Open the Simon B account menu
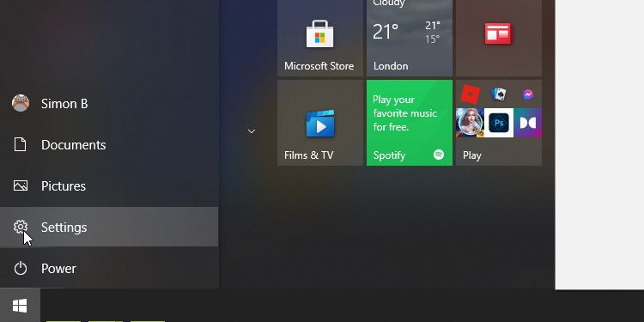Screen dimensions: 644x322 109,104
